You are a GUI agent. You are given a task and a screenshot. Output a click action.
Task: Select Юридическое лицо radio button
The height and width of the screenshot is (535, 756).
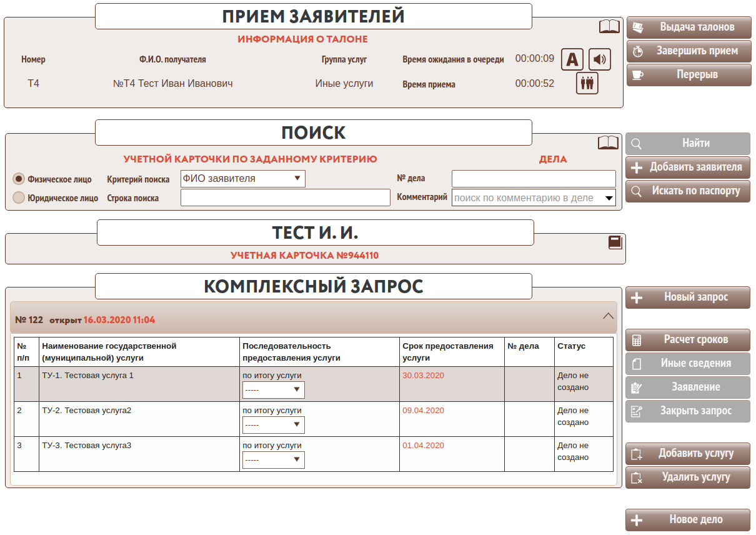click(19, 197)
